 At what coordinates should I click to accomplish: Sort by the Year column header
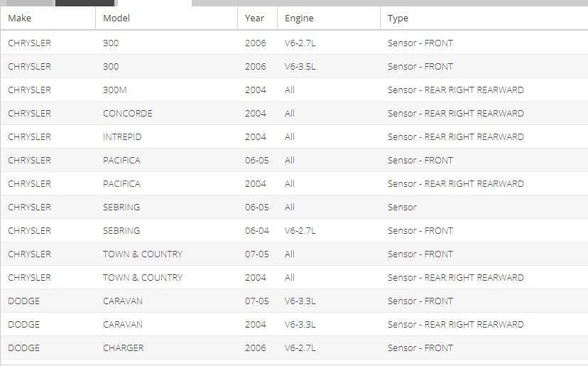257,18
